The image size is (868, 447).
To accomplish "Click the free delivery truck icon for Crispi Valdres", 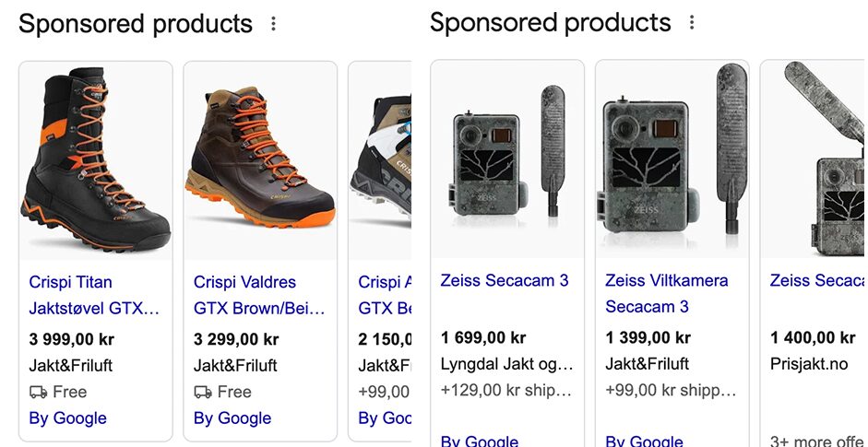I will 203,392.
